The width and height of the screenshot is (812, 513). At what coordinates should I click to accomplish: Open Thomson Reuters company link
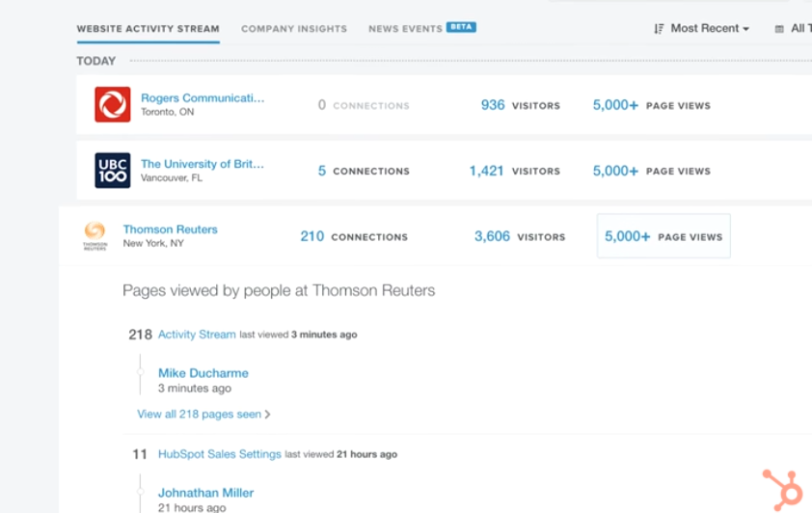point(171,229)
